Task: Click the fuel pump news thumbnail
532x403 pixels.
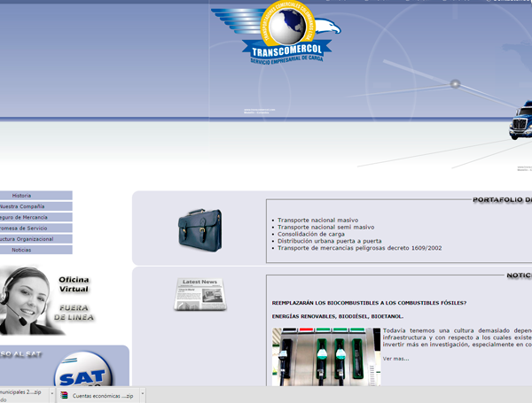Action: tap(326, 357)
